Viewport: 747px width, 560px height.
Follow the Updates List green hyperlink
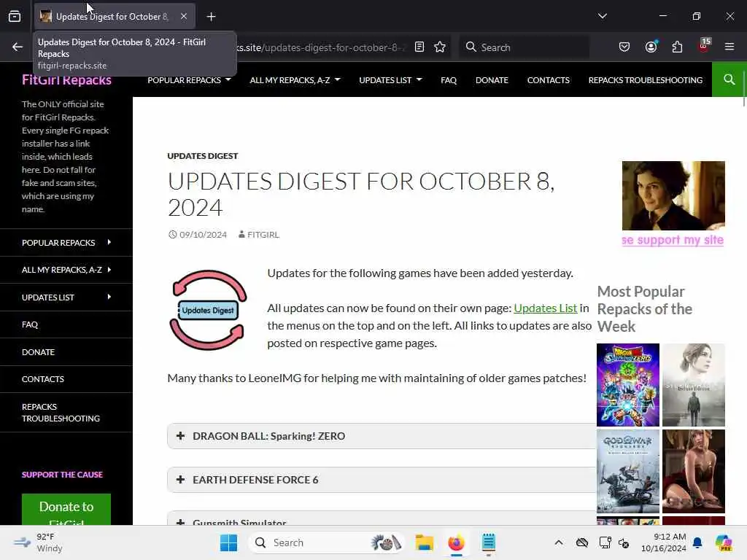pyautogui.click(x=545, y=308)
